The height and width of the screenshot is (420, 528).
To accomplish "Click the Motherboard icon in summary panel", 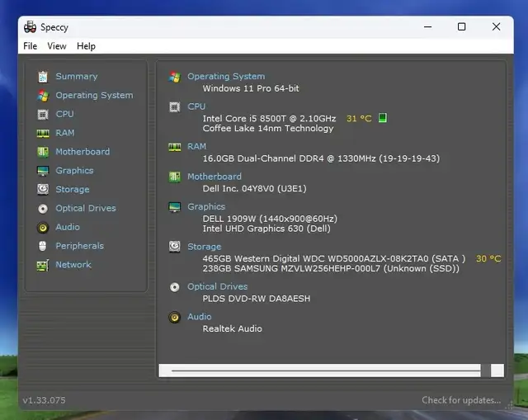I will [x=174, y=177].
